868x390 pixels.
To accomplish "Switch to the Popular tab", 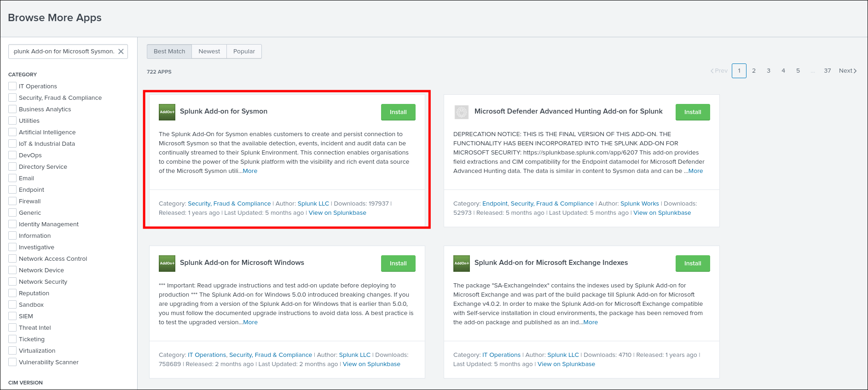I will coord(244,52).
